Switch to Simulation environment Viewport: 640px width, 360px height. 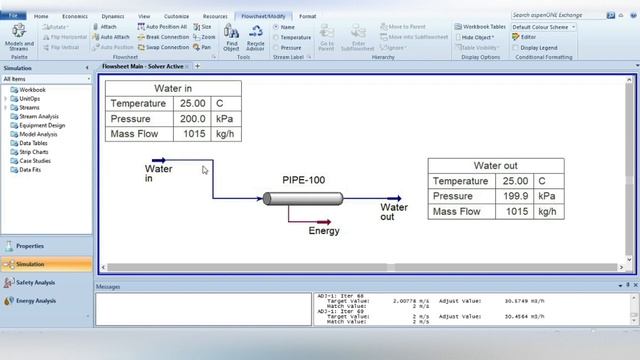click(47, 264)
